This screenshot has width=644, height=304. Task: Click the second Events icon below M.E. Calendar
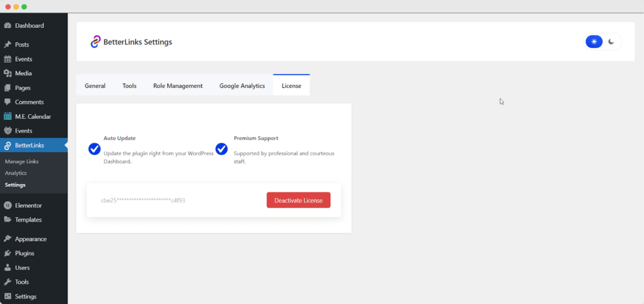pos(8,131)
